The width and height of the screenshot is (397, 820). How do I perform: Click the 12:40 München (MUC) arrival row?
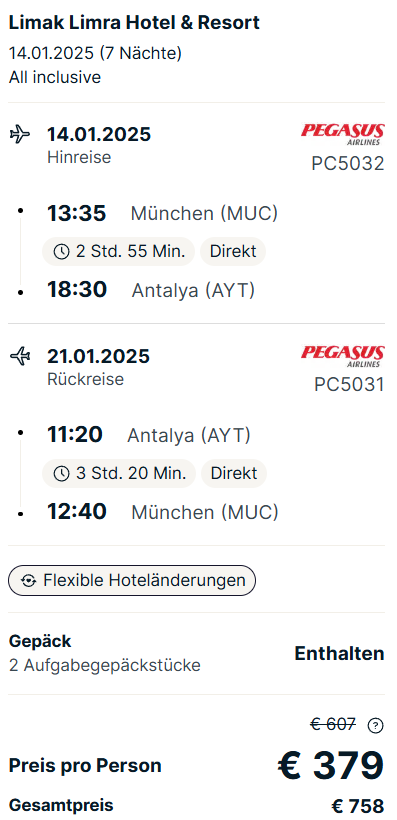pyautogui.click(x=163, y=512)
